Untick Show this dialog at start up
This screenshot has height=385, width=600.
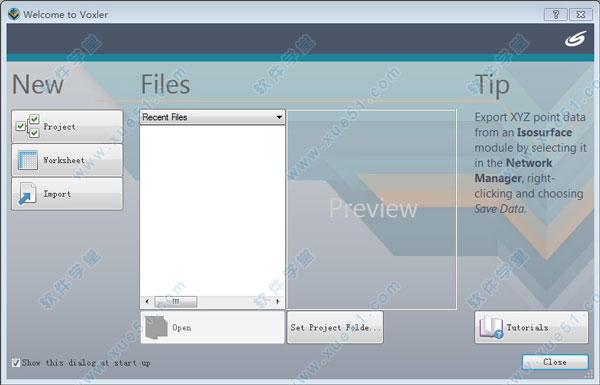[16, 362]
